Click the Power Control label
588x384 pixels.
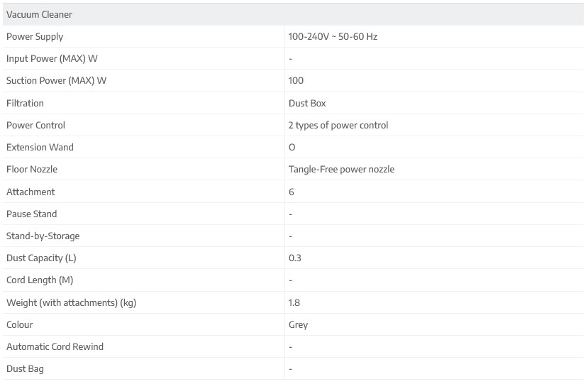(35, 125)
